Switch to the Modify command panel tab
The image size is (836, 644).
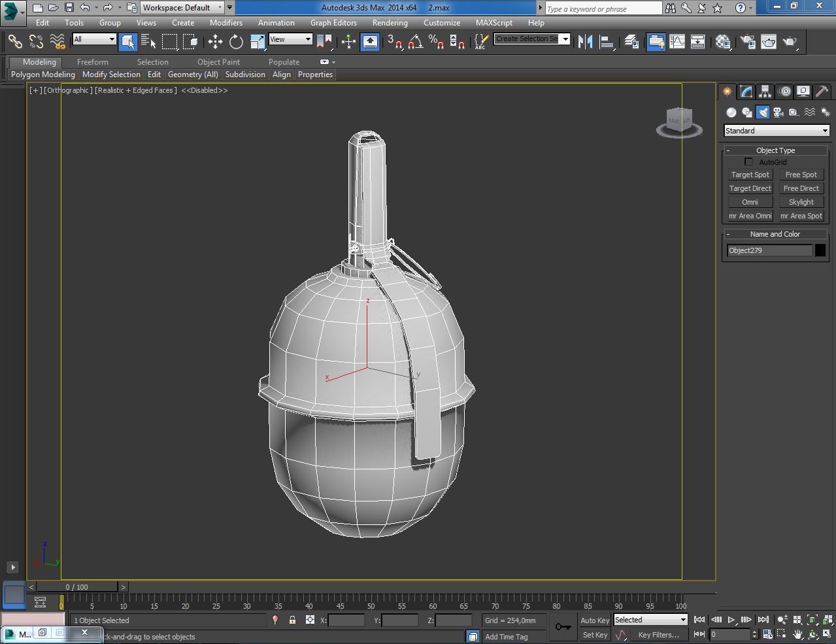click(x=746, y=92)
